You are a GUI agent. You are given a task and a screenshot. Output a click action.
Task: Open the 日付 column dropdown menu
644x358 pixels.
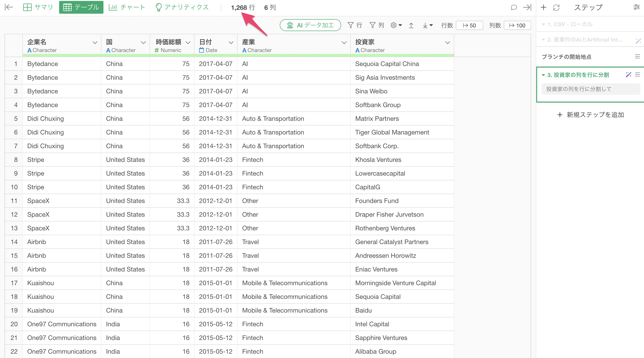231,42
